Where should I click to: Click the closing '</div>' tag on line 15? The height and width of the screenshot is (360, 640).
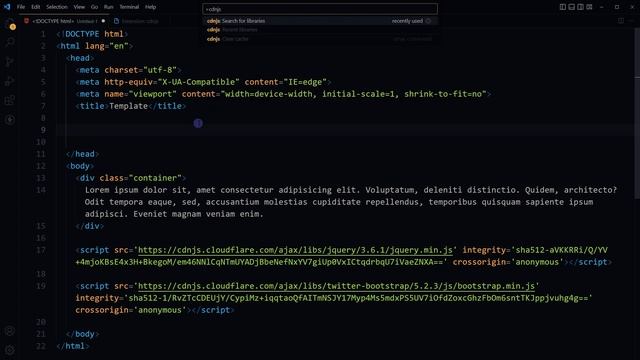pos(90,226)
